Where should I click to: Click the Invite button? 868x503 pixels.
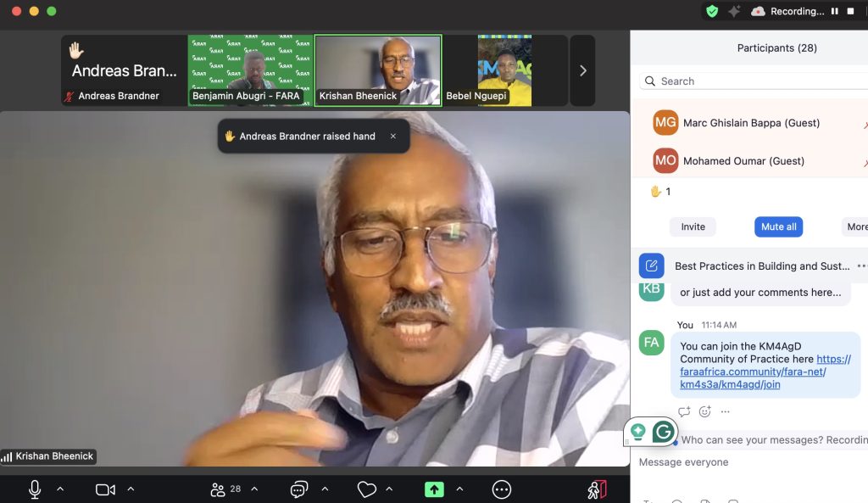(693, 226)
